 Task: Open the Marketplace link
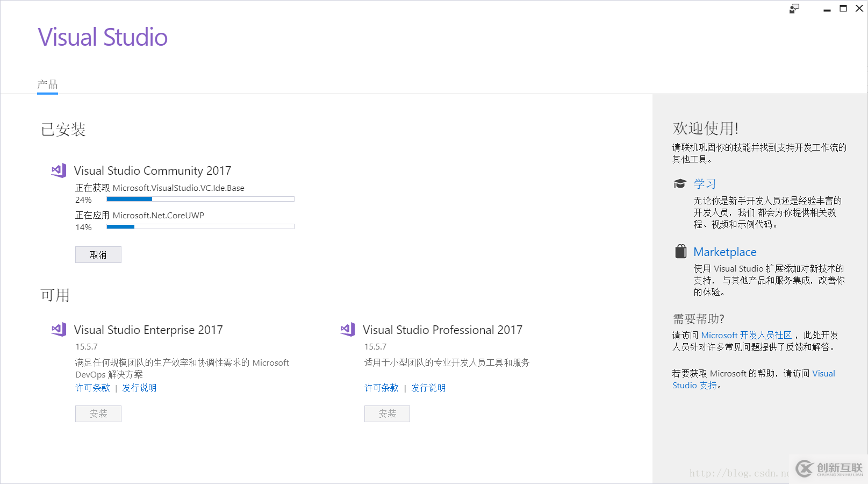pyautogui.click(x=725, y=252)
